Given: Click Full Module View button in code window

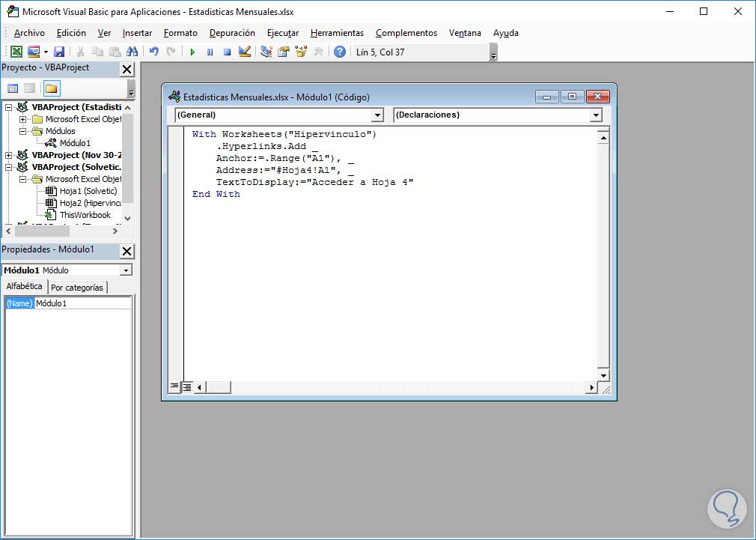Looking at the screenshot, I should click(x=186, y=387).
